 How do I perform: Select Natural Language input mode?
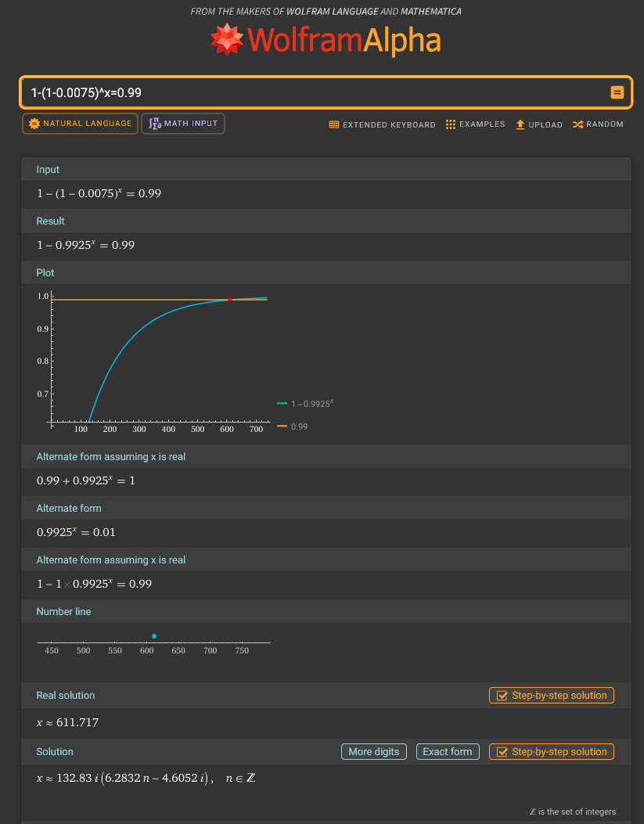(80, 124)
